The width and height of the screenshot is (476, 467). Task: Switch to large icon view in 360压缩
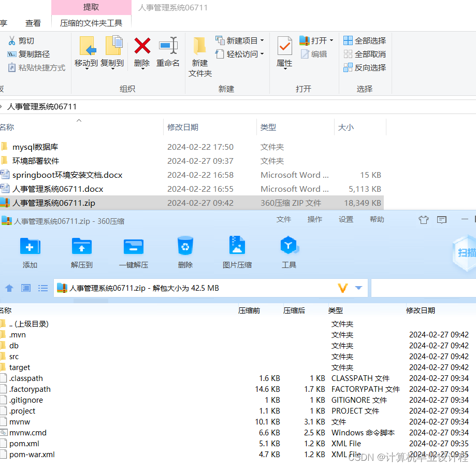25,288
